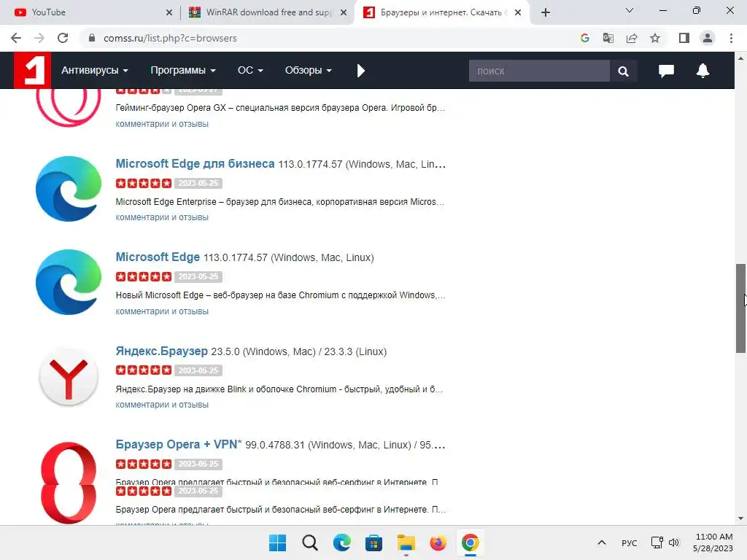Click the Google icon in address bar

pyautogui.click(x=584, y=38)
